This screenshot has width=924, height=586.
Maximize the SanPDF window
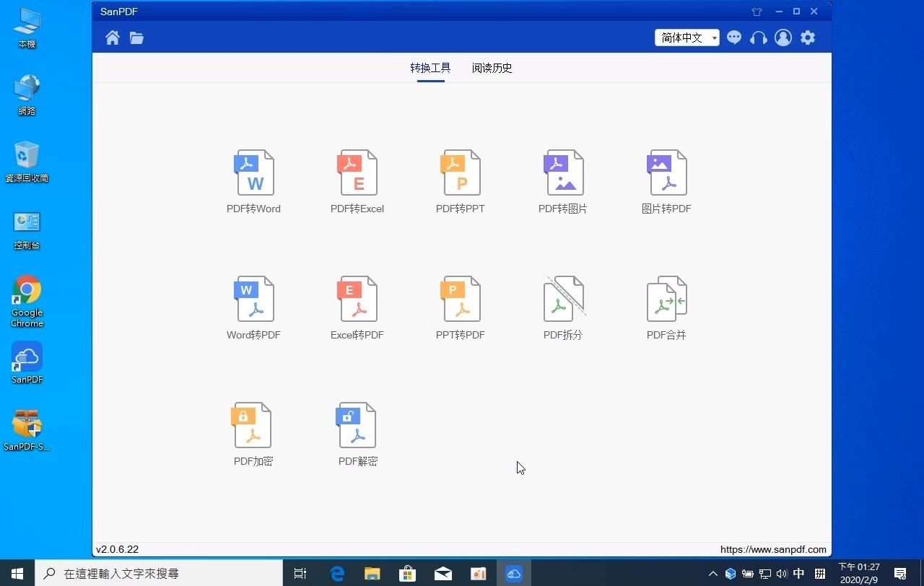click(797, 12)
